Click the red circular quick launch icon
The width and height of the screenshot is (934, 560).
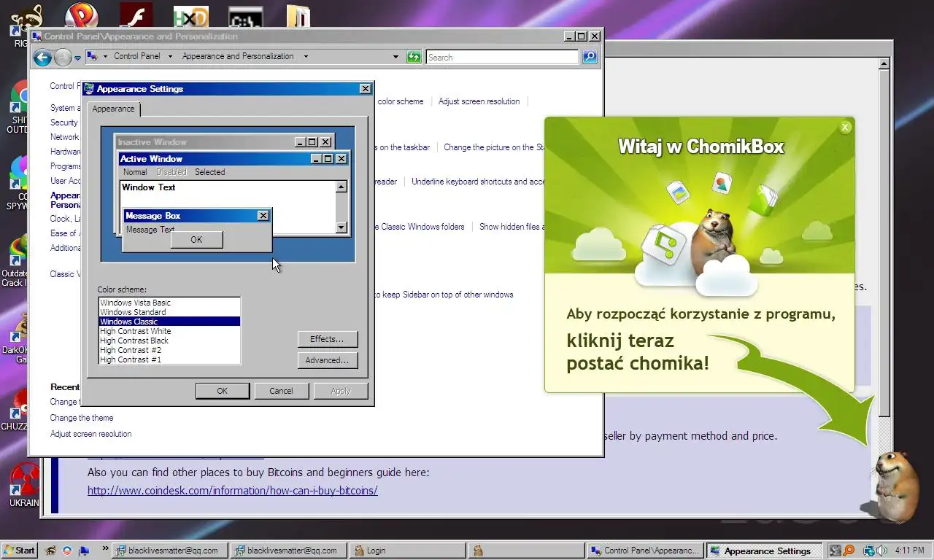[x=67, y=551]
